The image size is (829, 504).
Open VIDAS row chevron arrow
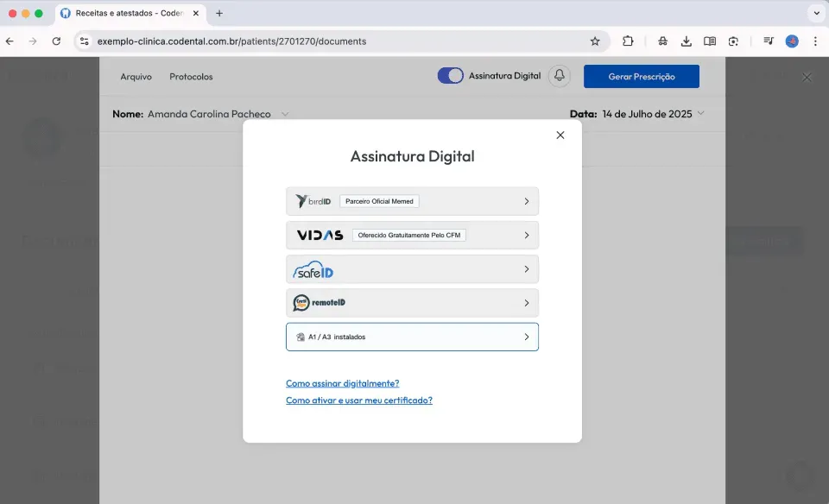526,235
